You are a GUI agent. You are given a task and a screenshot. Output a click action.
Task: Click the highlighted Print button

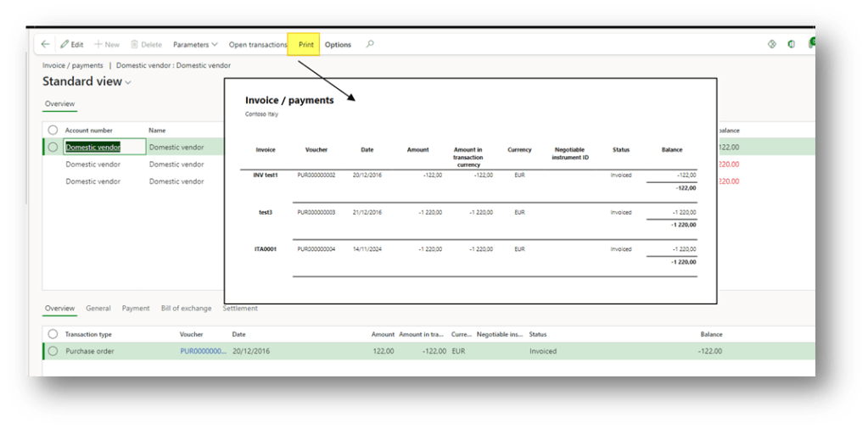click(304, 44)
